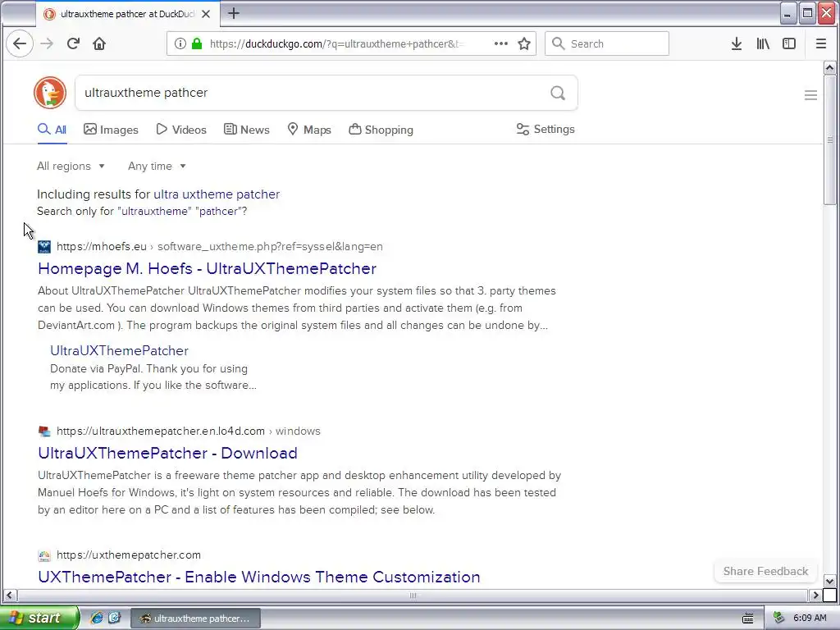This screenshot has width=840, height=630.
Task: Click the ultrauxthemepatcher.en.lo4d.com URL text
Action: 161,431
